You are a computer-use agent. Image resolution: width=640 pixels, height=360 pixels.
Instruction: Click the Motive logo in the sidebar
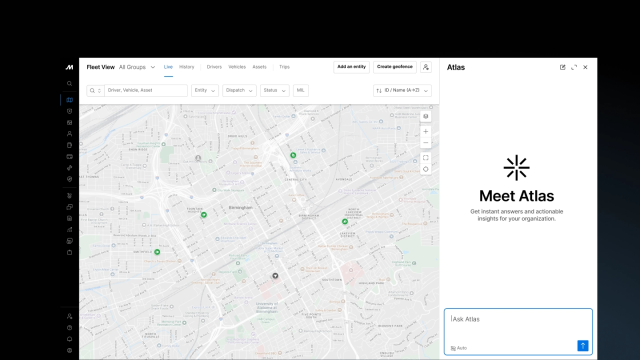click(x=69, y=67)
